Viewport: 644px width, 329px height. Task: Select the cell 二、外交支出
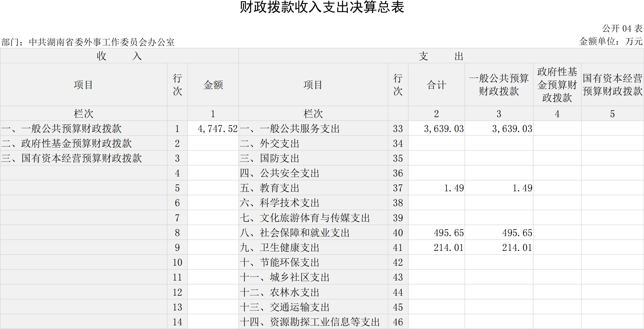point(313,143)
